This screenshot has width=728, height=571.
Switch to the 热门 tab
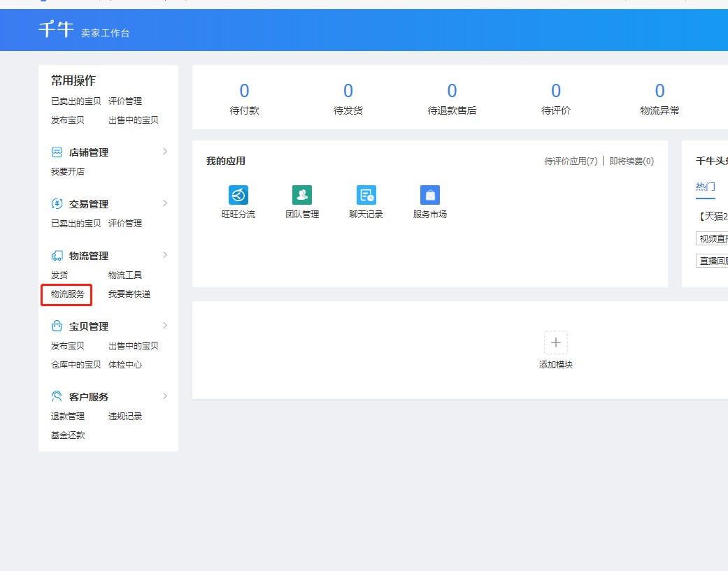(705, 187)
